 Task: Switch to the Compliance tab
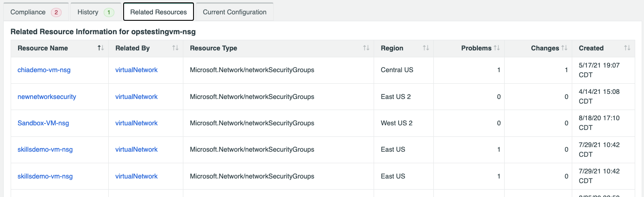[x=28, y=12]
